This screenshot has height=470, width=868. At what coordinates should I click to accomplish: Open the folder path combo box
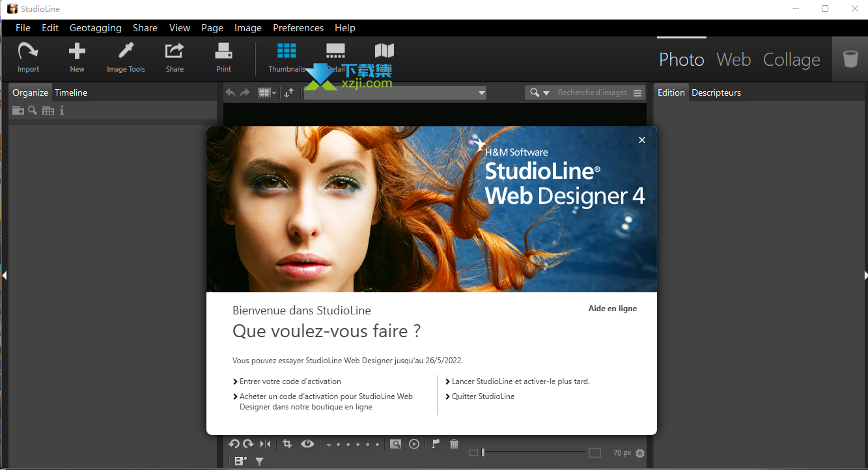tap(395, 93)
